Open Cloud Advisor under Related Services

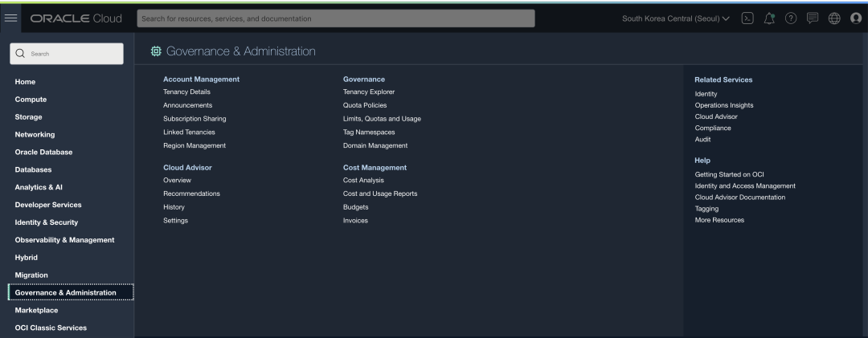click(x=716, y=116)
